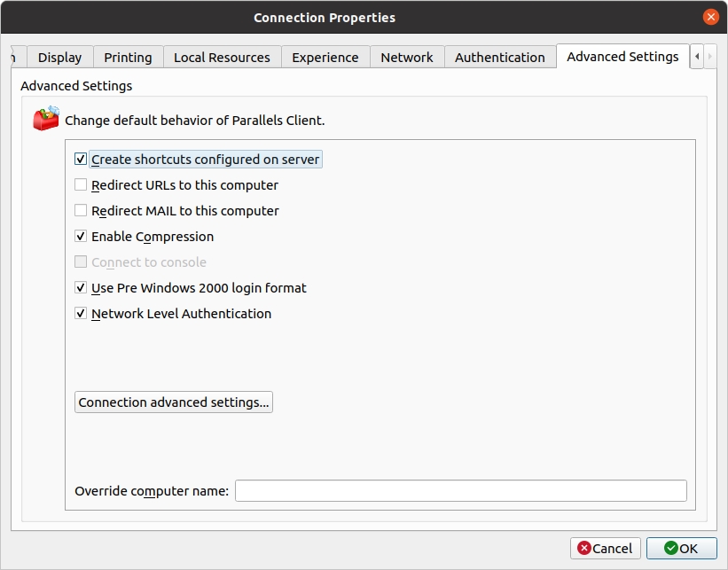Cancel the connection properties changes
This screenshot has width=728, height=570.
pos(606,549)
